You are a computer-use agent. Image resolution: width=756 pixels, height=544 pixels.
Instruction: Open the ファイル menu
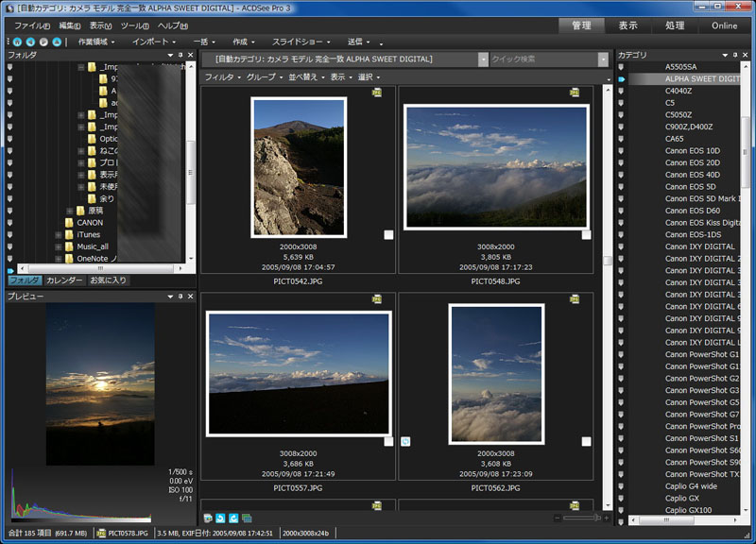click(x=33, y=25)
